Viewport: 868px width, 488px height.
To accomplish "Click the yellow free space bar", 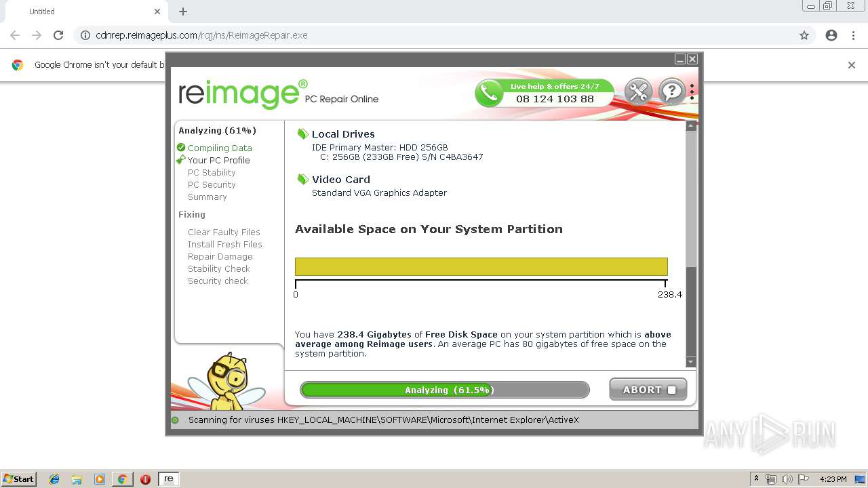I will point(481,266).
